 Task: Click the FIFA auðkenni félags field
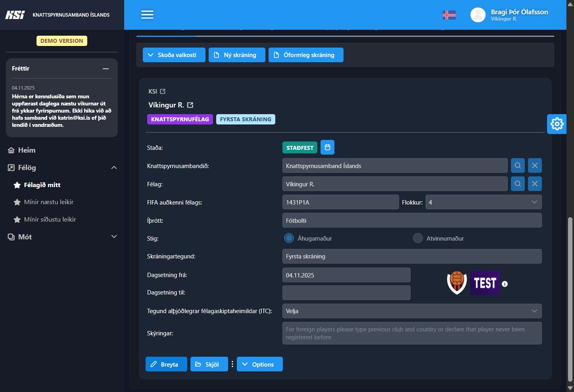pyautogui.click(x=340, y=202)
